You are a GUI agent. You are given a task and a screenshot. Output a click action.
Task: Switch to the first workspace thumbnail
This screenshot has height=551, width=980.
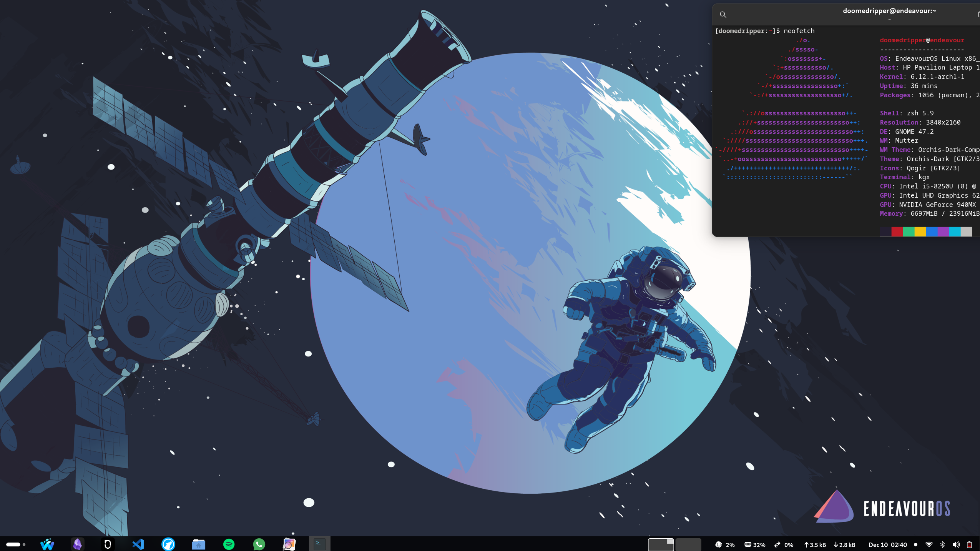[661, 544]
